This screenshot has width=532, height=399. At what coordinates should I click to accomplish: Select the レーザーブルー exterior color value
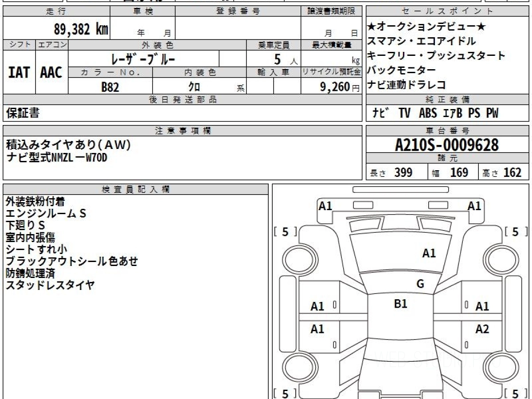144,58
